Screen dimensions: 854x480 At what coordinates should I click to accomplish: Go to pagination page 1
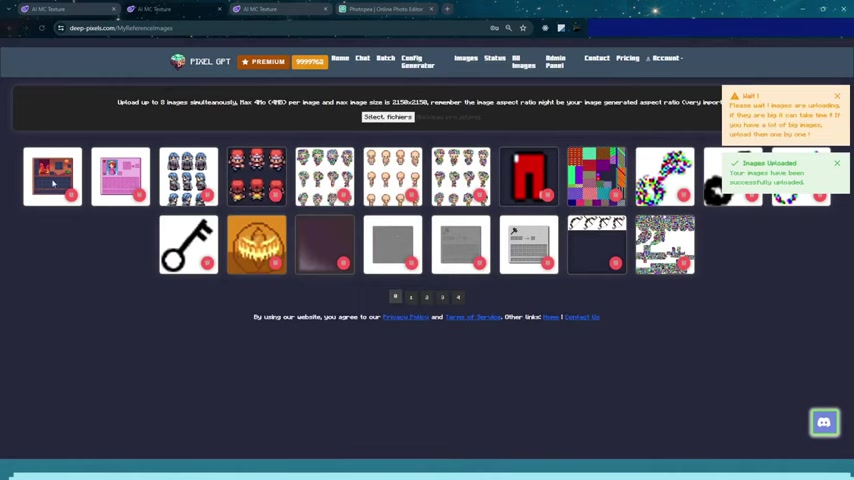pyautogui.click(x=411, y=297)
